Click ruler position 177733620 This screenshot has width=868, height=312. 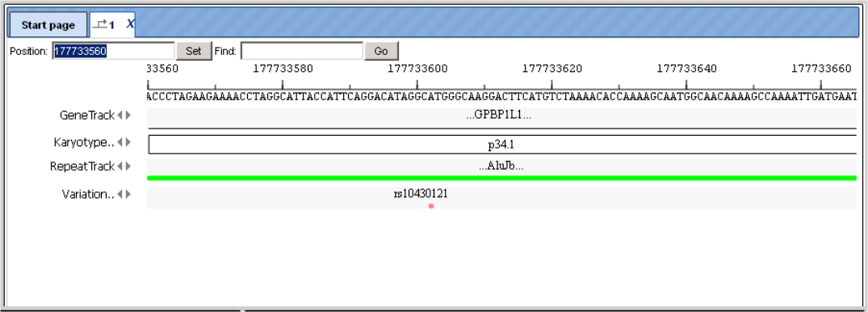click(x=552, y=69)
